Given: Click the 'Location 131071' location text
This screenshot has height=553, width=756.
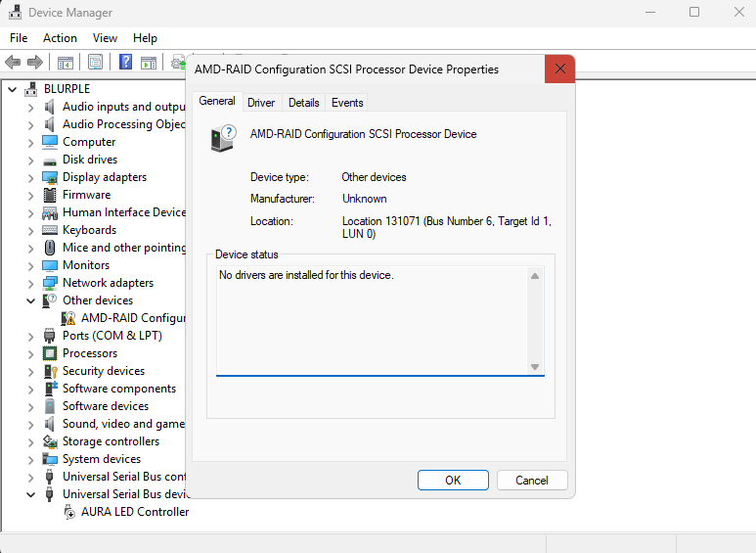Looking at the screenshot, I should click(447, 227).
